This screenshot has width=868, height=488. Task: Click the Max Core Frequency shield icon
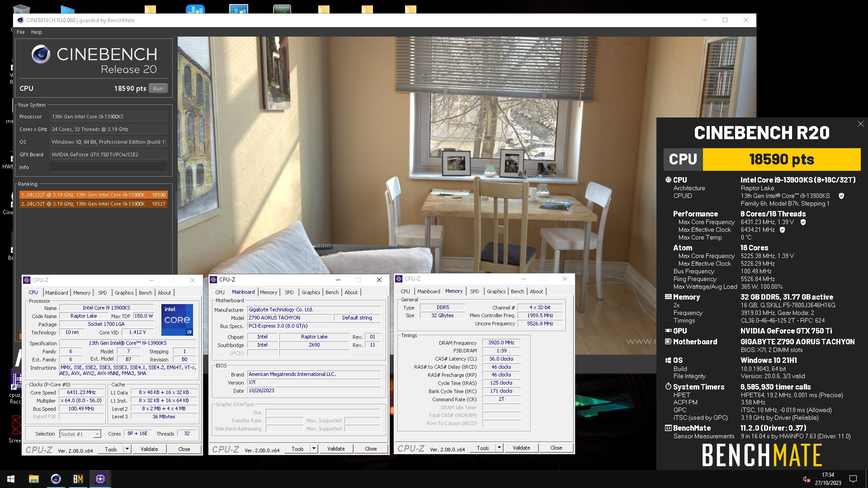[x=803, y=222]
